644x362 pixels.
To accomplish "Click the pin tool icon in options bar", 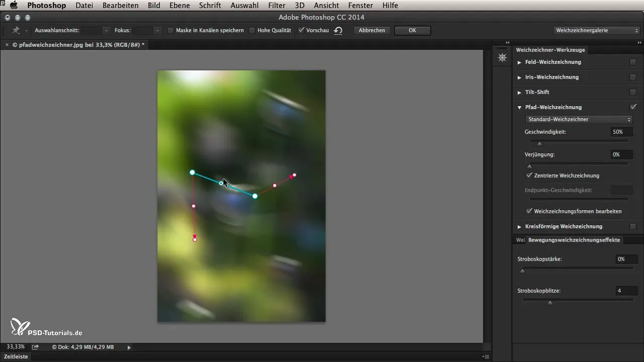I will coord(16,30).
